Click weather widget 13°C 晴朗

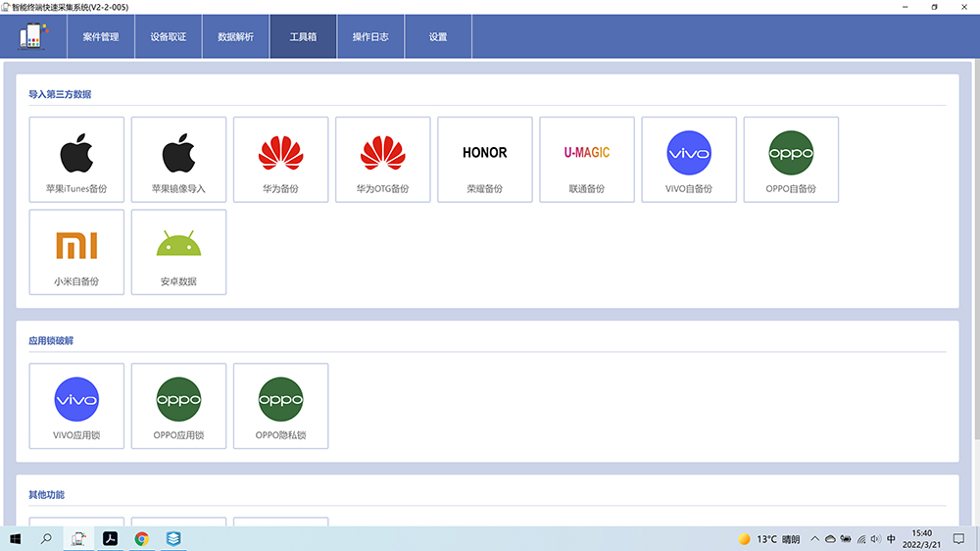click(768, 539)
